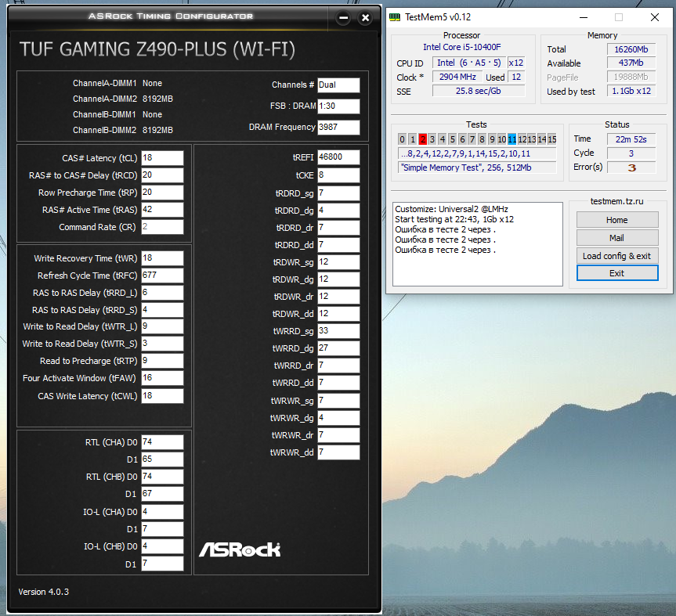Click the Channels # field showing Dual
Screen dimensions: 676x616
coord(338,85)
